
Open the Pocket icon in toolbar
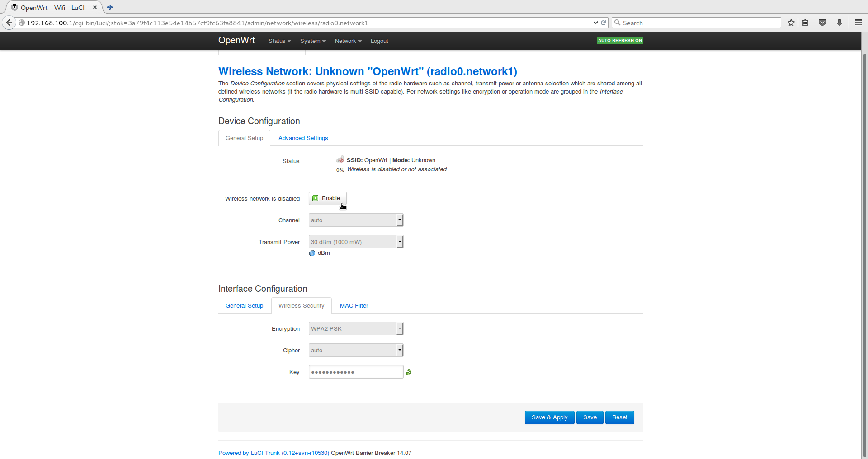(822, 23)
